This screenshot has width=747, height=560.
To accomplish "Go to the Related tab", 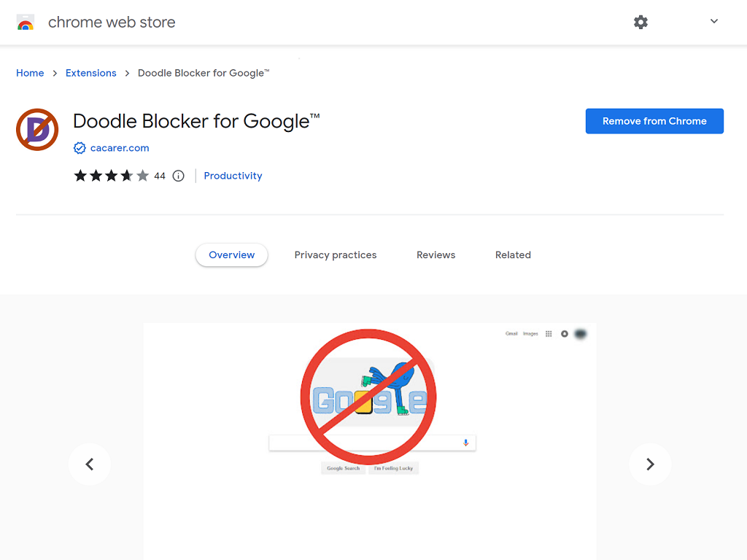I will 513,255.
